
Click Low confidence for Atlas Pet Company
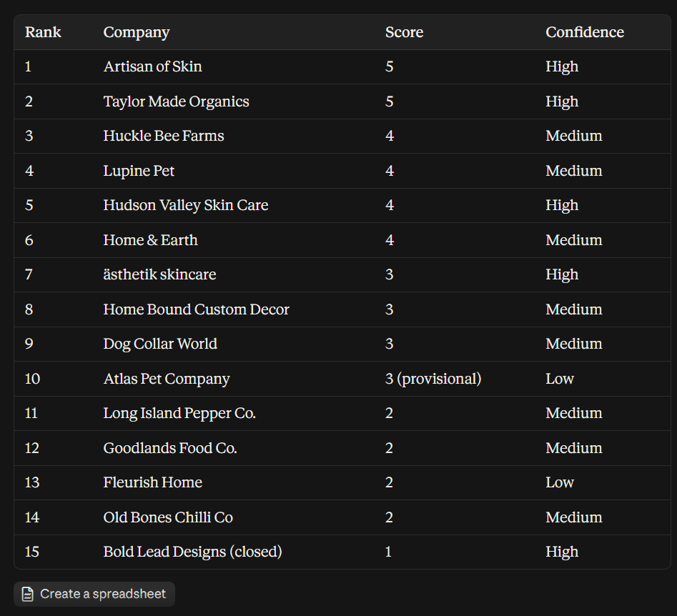(x=560, y=379)
